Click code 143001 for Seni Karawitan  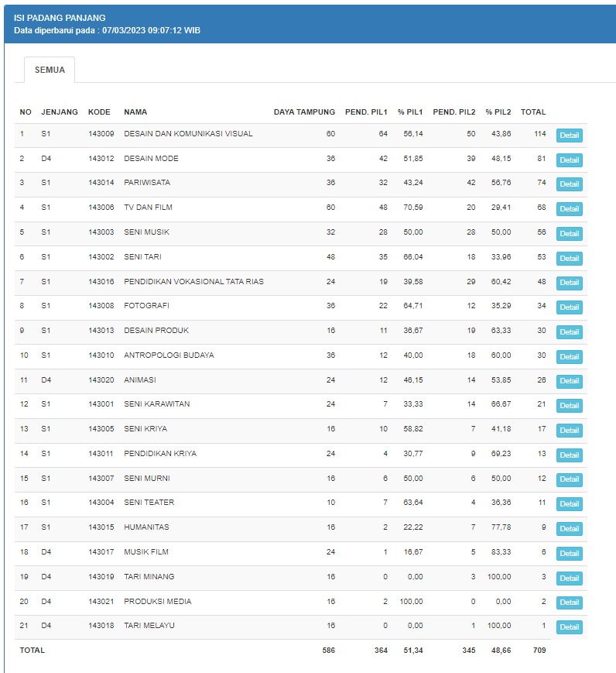[x=101, y=404]
